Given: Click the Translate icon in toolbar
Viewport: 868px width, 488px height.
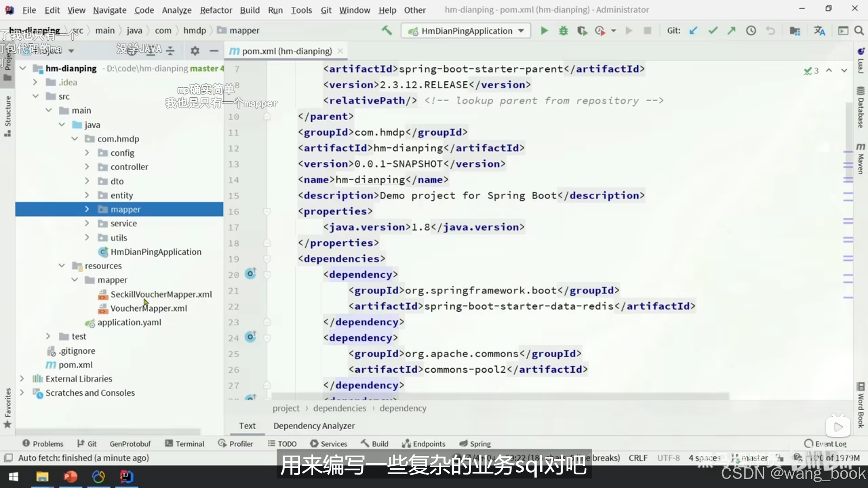Looking at the screenshot, I should (x=819, y=31).
